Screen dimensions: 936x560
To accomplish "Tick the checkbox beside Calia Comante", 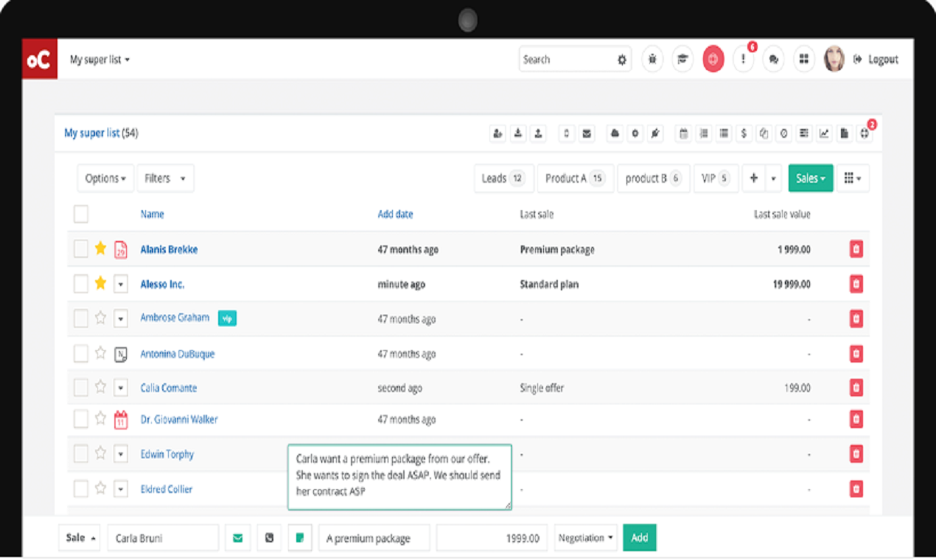I will [x=81, y=388].
